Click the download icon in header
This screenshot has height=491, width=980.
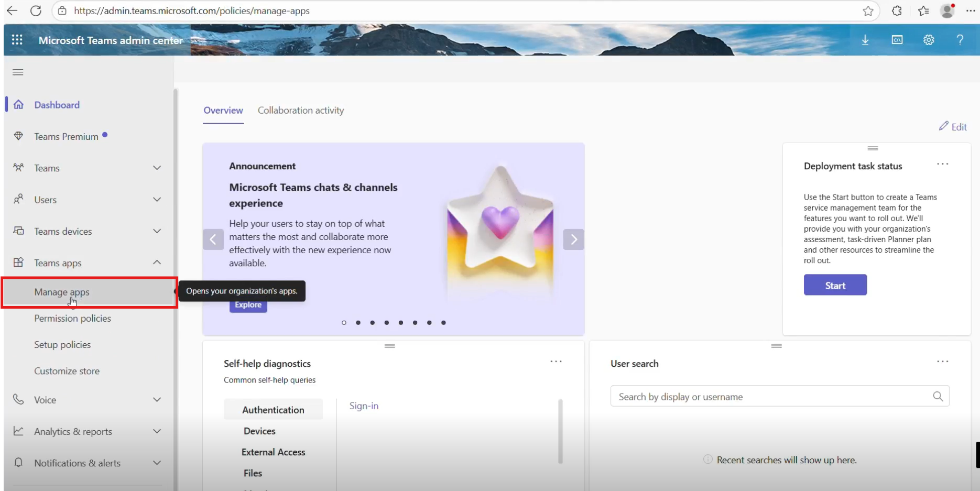tap(865, 40)
